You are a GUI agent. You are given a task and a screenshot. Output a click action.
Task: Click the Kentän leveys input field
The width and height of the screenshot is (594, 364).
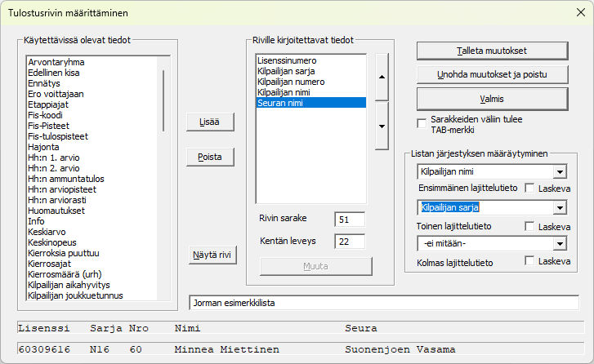coord(349,241)
